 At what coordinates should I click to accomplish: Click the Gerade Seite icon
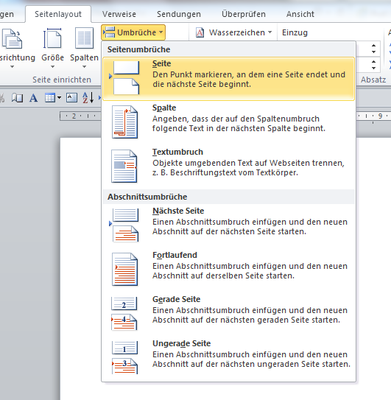(x=124, y=313)
